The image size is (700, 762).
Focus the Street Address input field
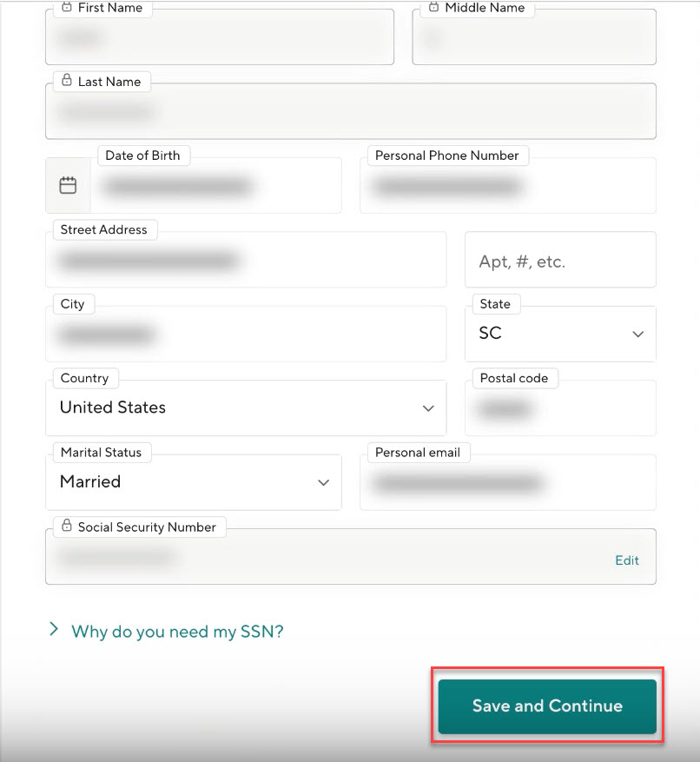coord(246,261)
